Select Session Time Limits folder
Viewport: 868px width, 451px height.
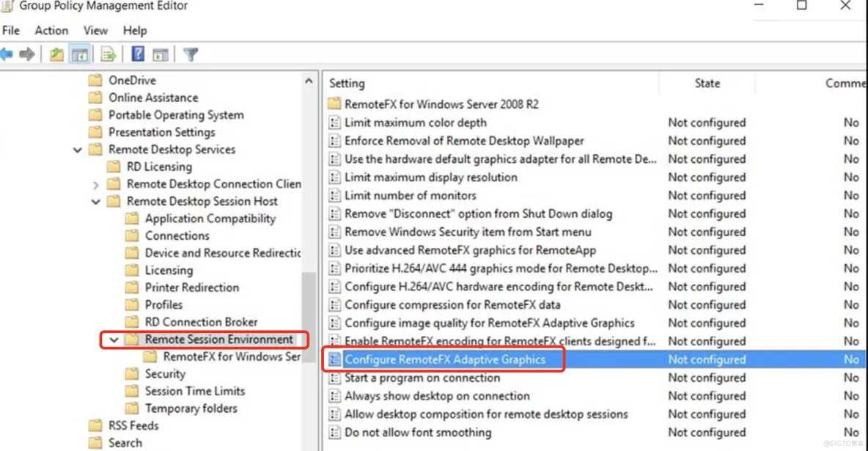(x=195, y=391)
